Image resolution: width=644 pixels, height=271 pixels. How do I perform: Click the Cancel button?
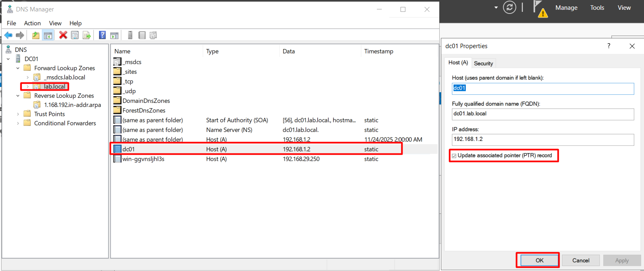(580, 260)
